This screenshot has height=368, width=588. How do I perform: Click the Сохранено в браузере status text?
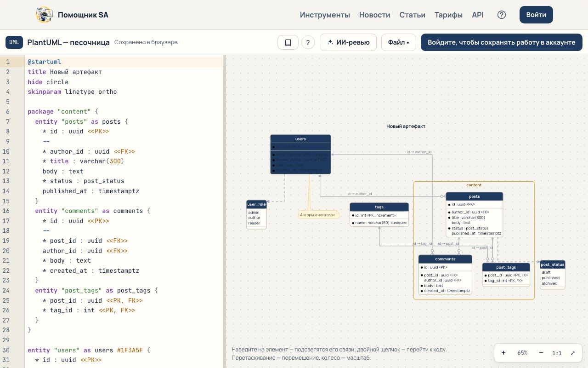tap(146, 42)
